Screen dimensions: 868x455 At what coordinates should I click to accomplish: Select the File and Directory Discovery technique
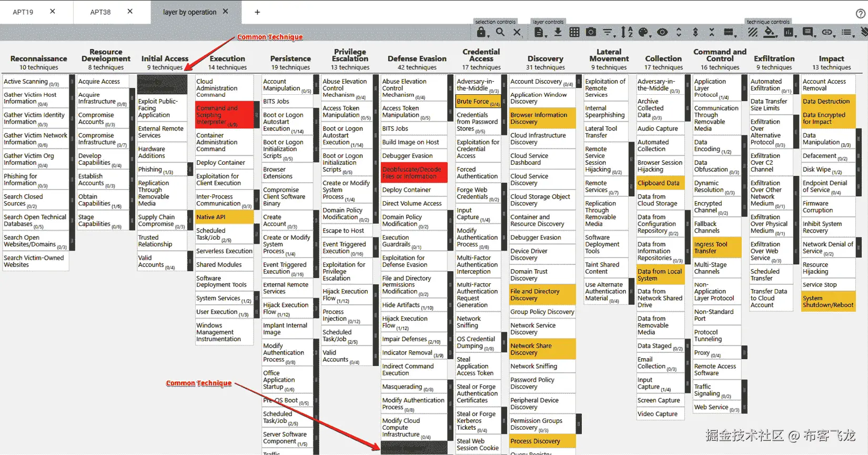click(542, 295)
